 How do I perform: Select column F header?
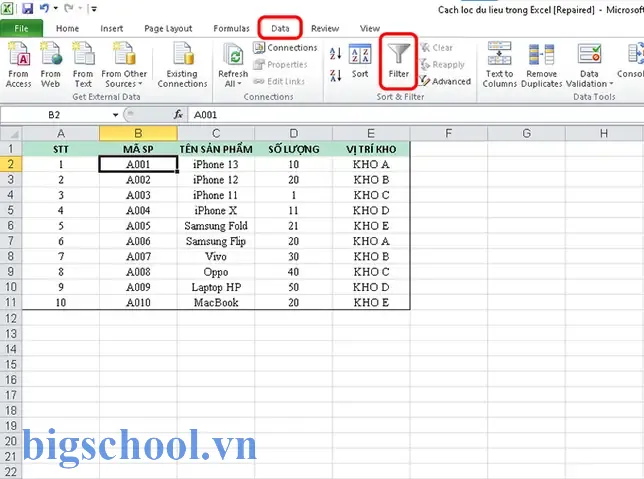tap(448, 134)
